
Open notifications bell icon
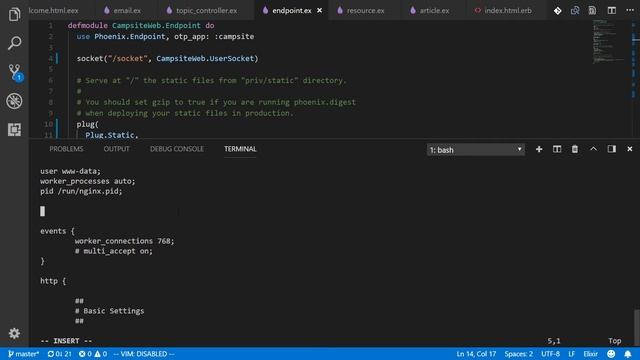[628, 354]
